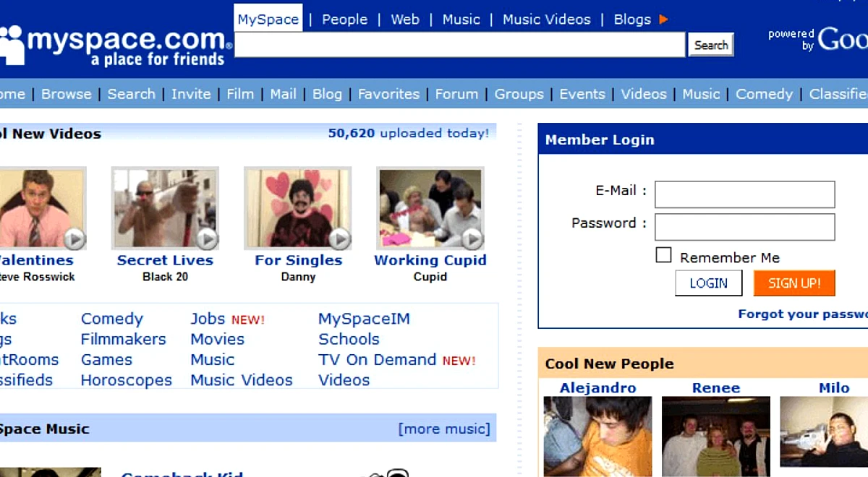Open Comedy in navigation bar
Viewport: 868px width, 477px height.
tap(765, 94)
